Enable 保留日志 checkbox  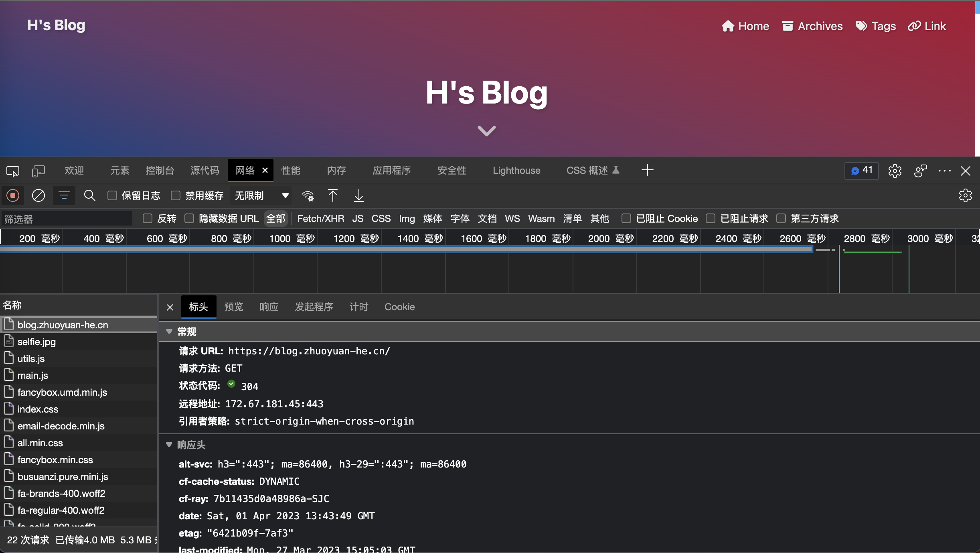tap(112, 195)
